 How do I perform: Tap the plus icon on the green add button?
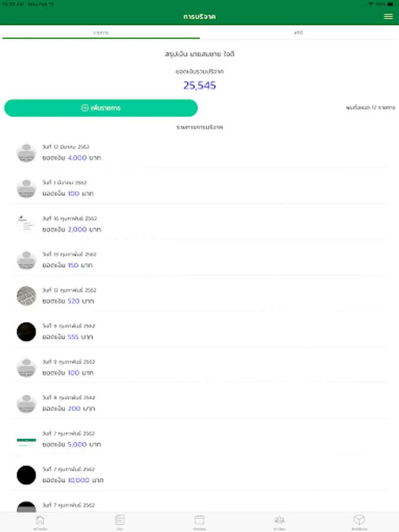click(85, 108)
